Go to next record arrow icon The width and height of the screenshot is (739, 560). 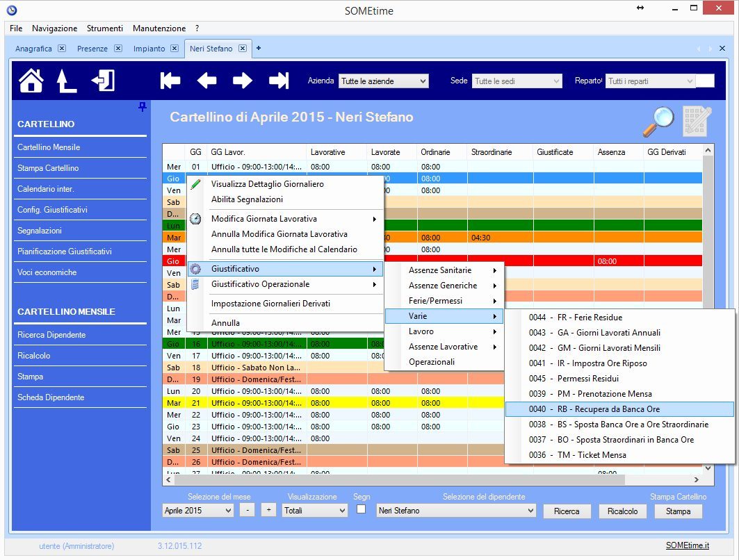242,81
